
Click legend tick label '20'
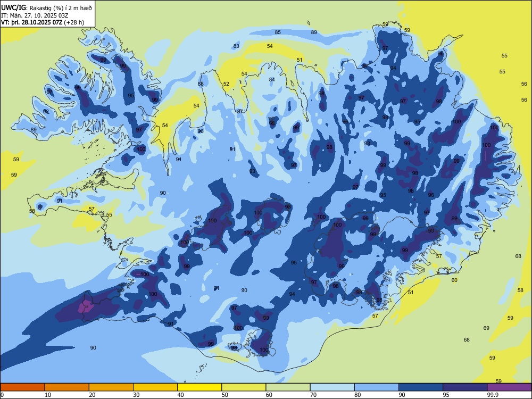coord(92,395)
